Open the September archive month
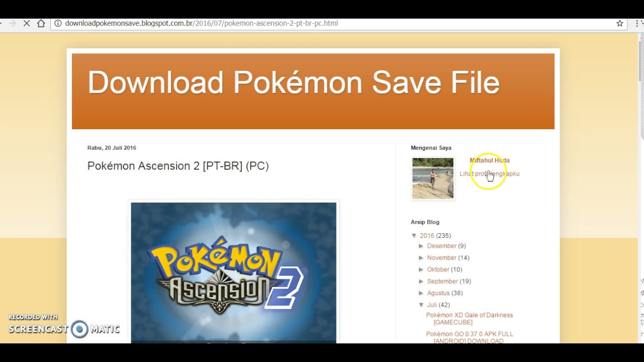Image resolution: width=644 pixels, height=362 pixels. coord(443,282)
